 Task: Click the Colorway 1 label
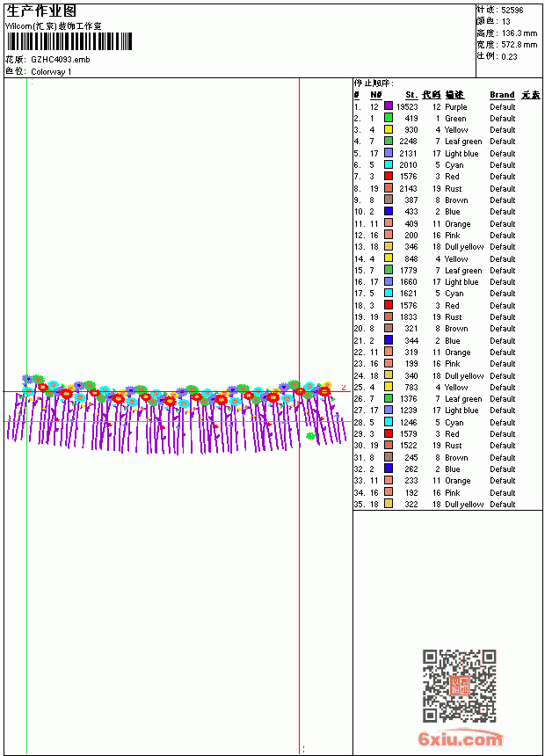tap(51, 72)
